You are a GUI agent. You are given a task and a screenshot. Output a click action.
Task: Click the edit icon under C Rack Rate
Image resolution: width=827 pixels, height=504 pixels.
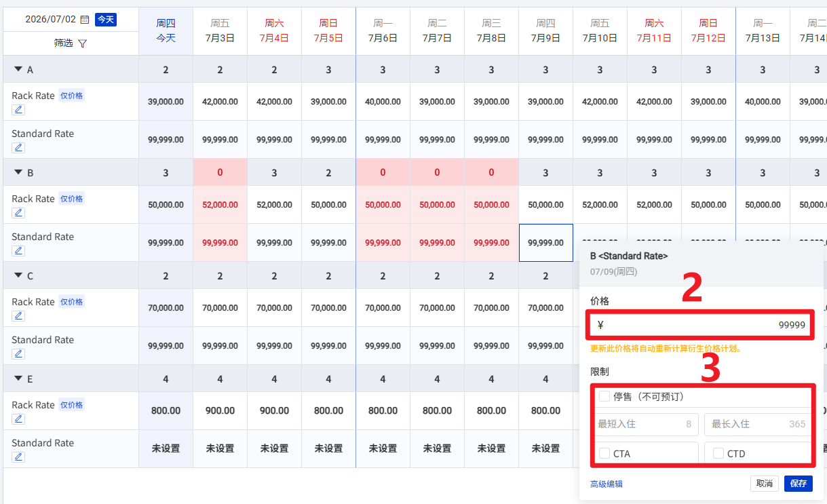point(19,316)
